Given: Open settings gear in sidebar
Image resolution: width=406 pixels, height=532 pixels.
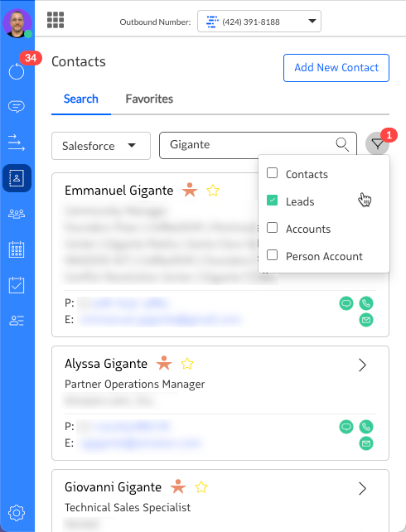Looking at the screenshot, I should click(17, 513).
